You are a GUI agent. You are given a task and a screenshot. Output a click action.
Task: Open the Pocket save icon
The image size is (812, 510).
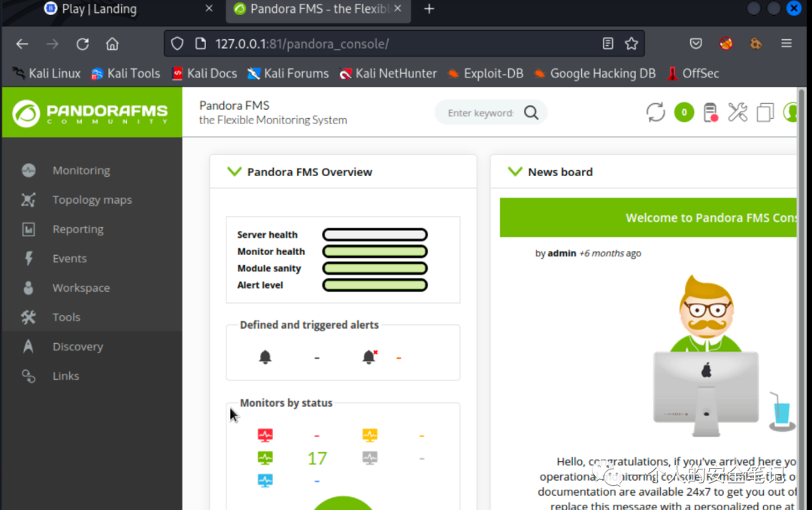[696, 44]
